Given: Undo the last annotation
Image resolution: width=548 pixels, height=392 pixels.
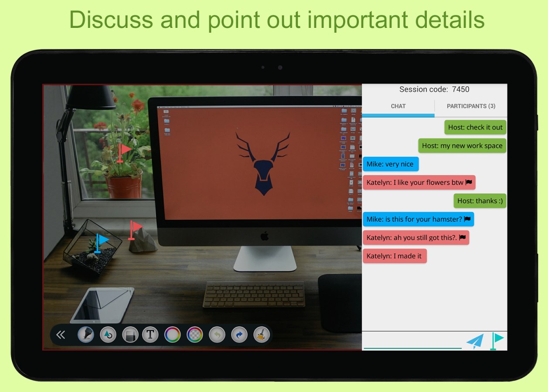Looking at the screenshot, I should [x=217, y=335].
